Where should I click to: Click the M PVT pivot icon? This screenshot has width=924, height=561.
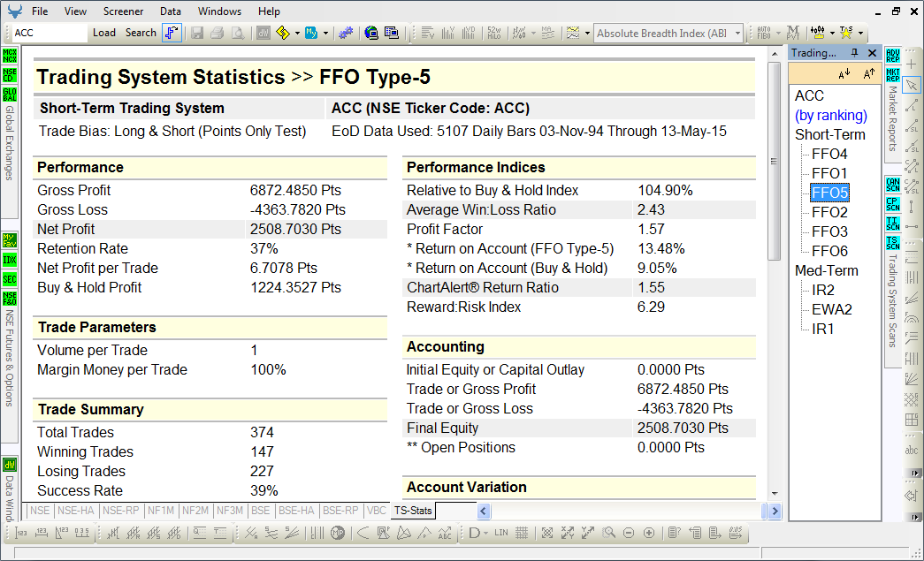793,33
